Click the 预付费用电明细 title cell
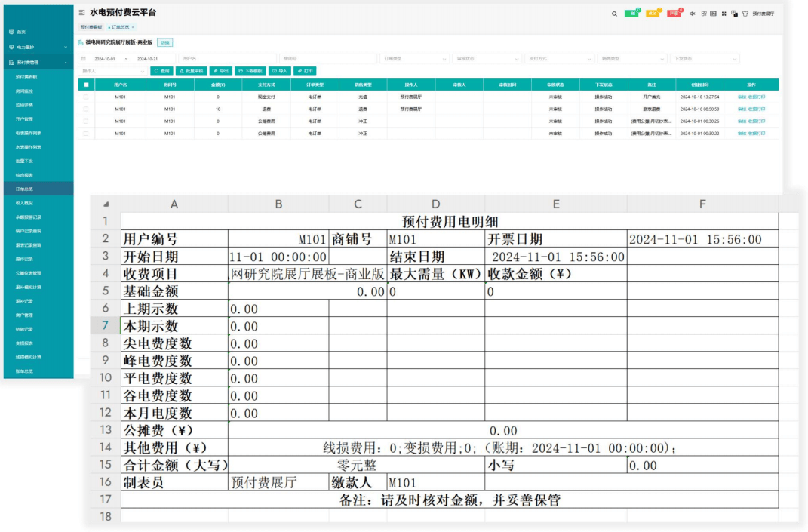 (x=450, y=222)
